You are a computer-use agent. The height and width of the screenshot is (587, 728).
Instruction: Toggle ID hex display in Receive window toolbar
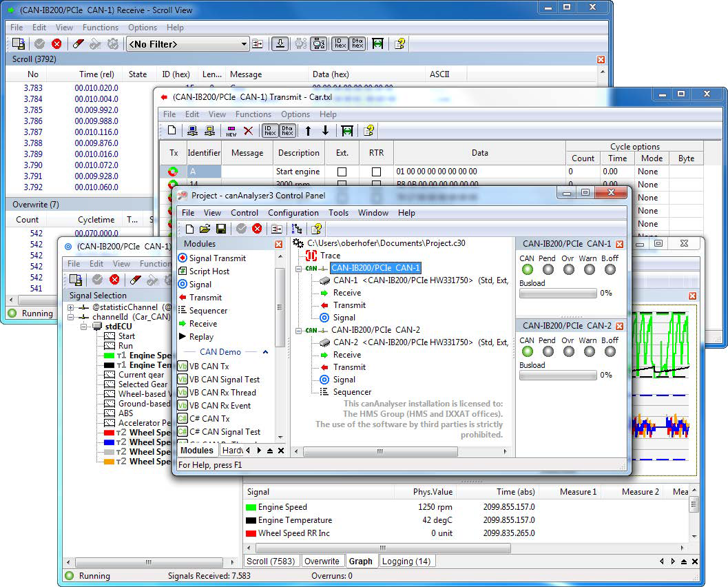click(x=340, y=43)
